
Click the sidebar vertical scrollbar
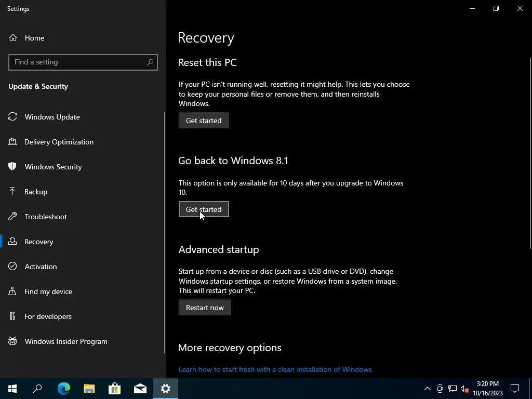point(165,233)
